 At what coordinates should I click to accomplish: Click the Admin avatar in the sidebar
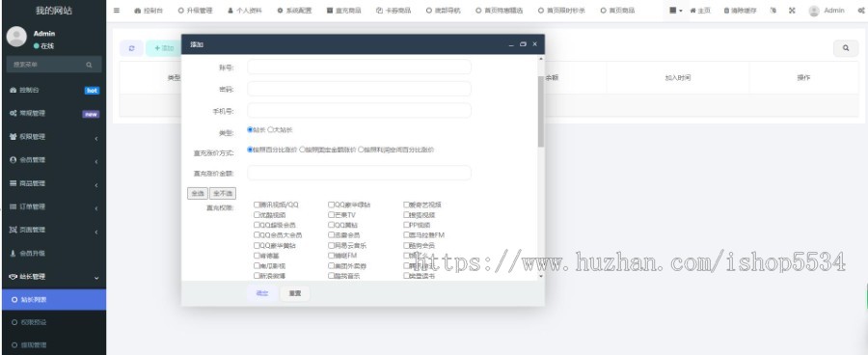(16, 37)
